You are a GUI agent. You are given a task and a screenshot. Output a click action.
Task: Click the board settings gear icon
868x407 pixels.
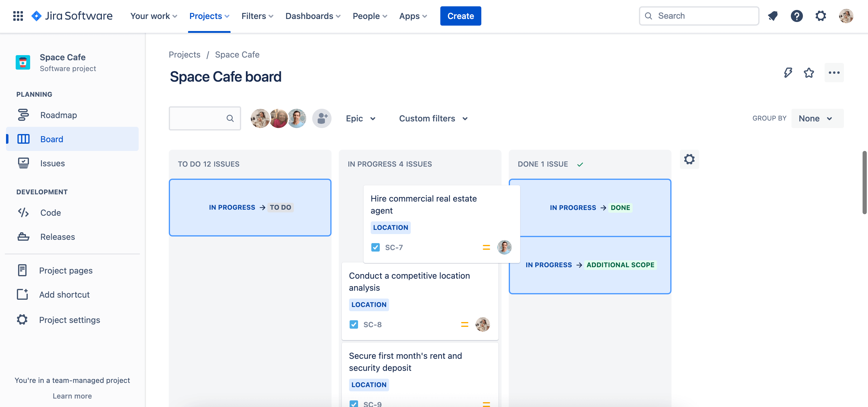[690, 159]
